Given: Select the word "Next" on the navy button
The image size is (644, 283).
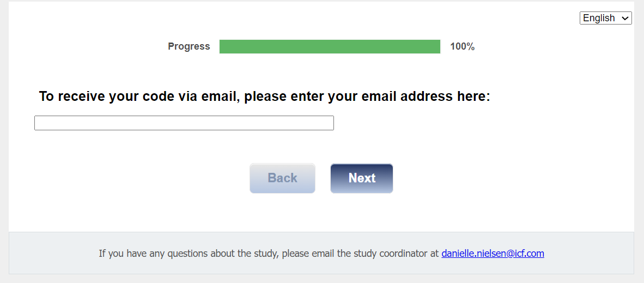Looking at the screenshot, I should coord(362,178).
